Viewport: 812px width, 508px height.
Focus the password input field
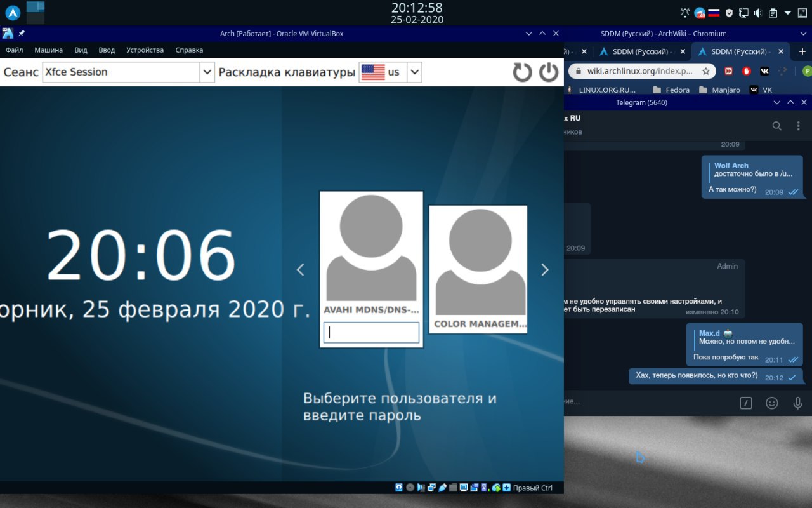pyautogui.click(x=371, y=333)
